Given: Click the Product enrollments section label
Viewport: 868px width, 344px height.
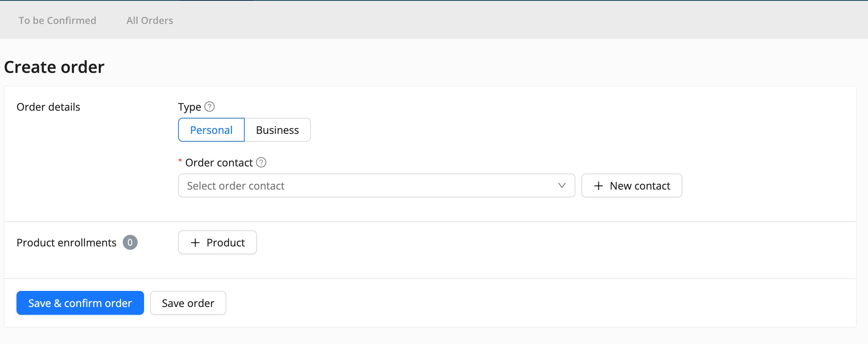Looking at the screenshot, I should [67, 243].
